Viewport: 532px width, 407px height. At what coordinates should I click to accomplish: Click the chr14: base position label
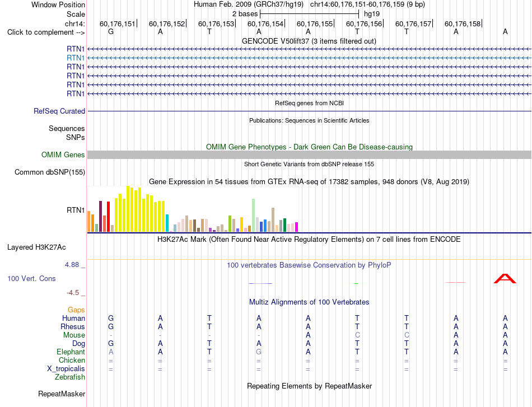[74, 24]
